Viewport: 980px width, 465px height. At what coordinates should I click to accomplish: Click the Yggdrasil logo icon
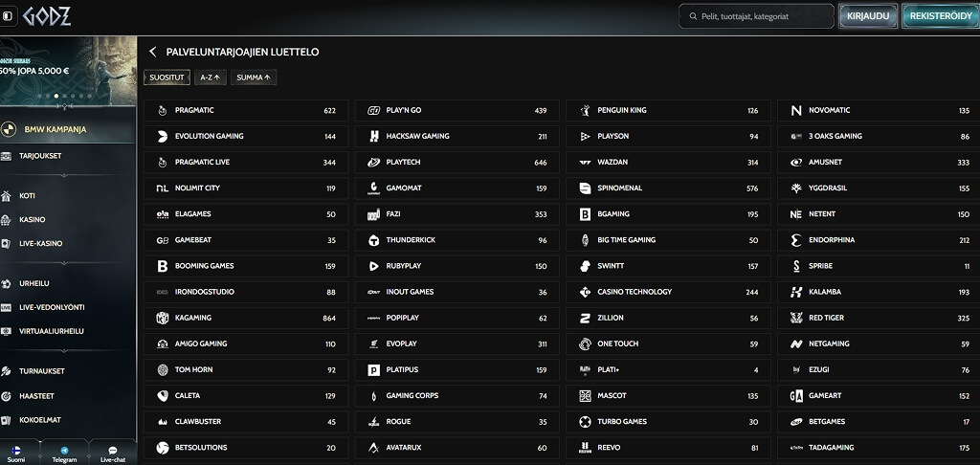(x=796, y=188)
